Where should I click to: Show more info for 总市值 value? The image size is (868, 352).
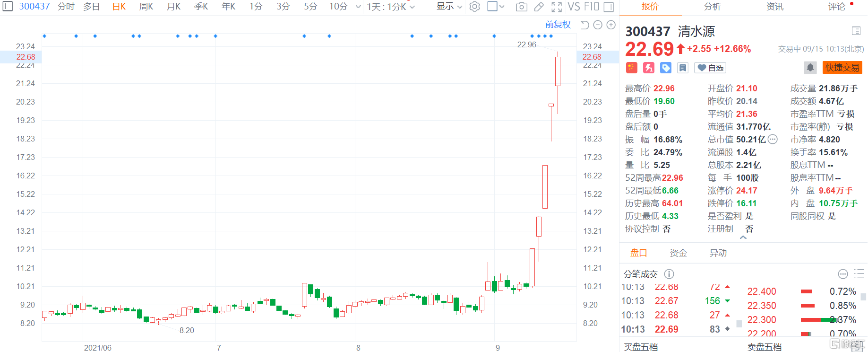coord(773,139)
